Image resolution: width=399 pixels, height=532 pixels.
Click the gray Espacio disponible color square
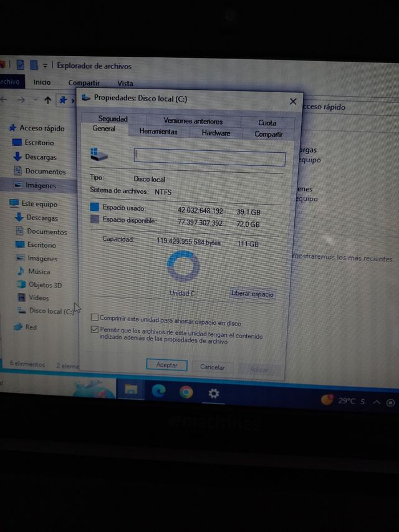click(95, 219)
